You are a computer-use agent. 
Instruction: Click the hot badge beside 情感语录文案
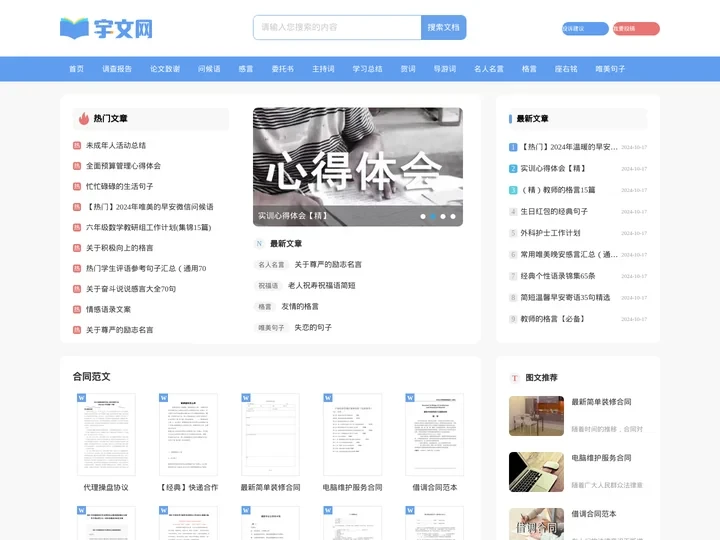77,309
